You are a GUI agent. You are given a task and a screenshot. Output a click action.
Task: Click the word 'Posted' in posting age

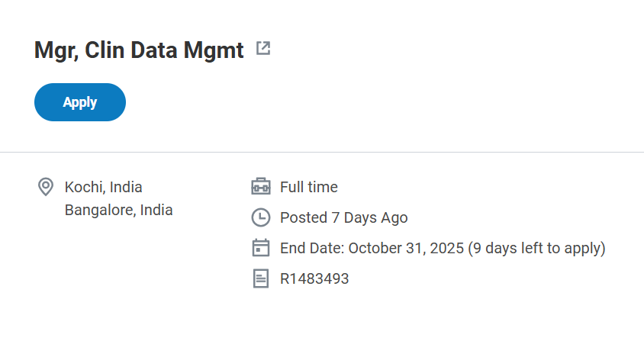[304, 217]
